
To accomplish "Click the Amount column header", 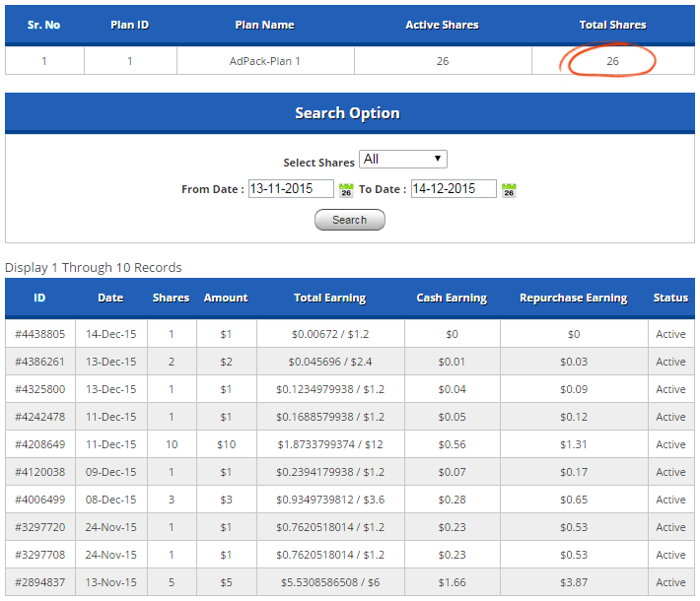I will click(226, 298).
